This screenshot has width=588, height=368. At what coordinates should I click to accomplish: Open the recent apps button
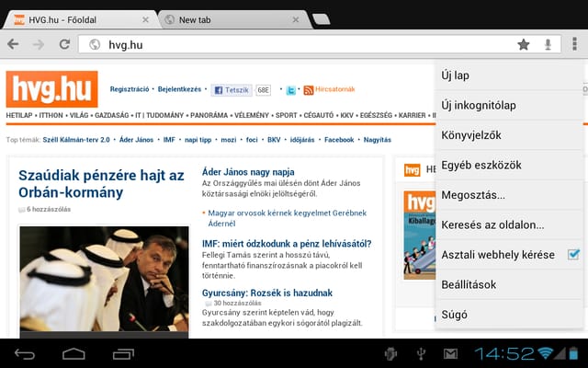tap(123, 353)
